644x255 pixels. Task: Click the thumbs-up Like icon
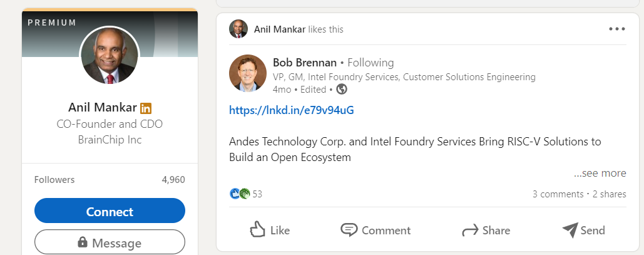(258, 230)
